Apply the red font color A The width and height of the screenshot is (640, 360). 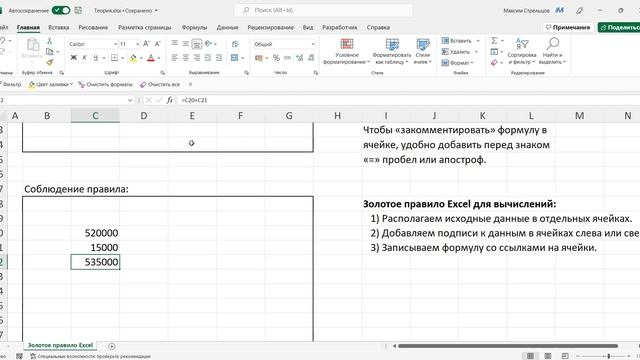pos(151,58)
